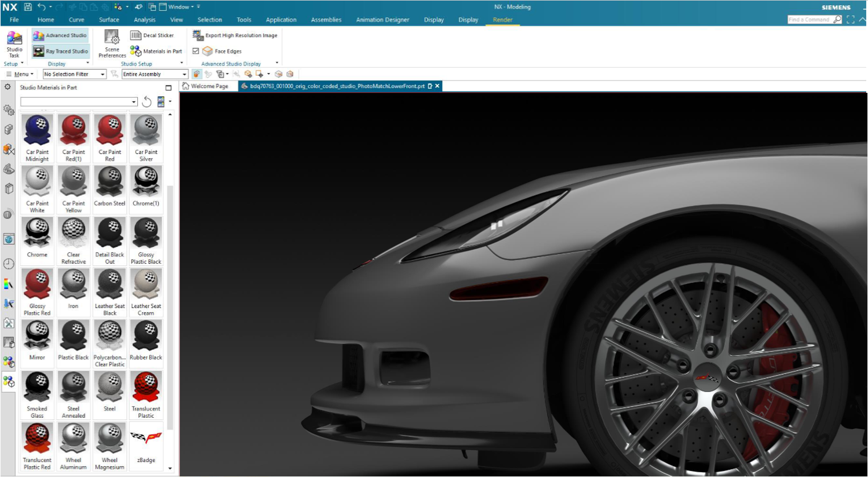Screen dimensions: 868x477
Task: Open the Entire Assembly scope dropdown
Action: 155,74
